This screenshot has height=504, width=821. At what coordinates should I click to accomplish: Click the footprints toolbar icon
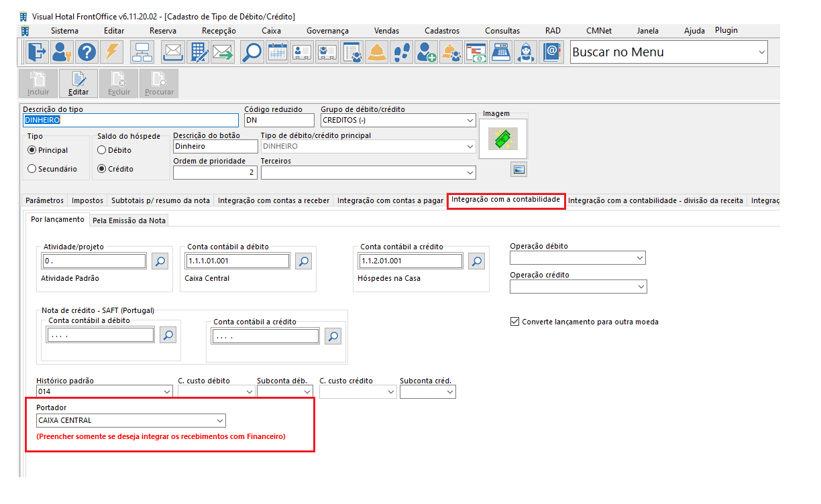(x=402, y=52)
